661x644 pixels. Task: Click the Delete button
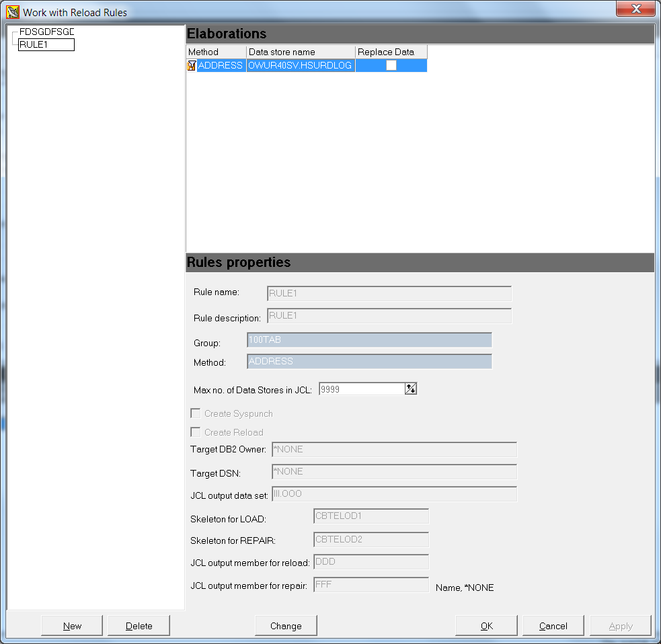coord(139,625)
